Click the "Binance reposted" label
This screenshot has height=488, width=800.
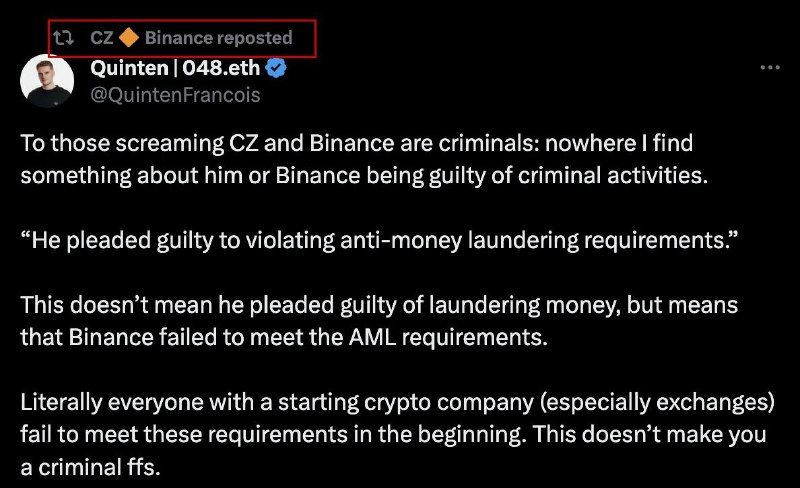[218, 38]
